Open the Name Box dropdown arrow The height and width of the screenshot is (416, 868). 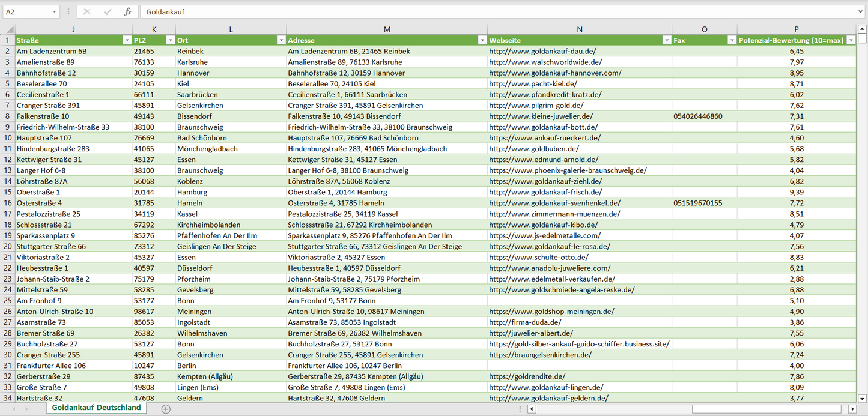point(54,12)
